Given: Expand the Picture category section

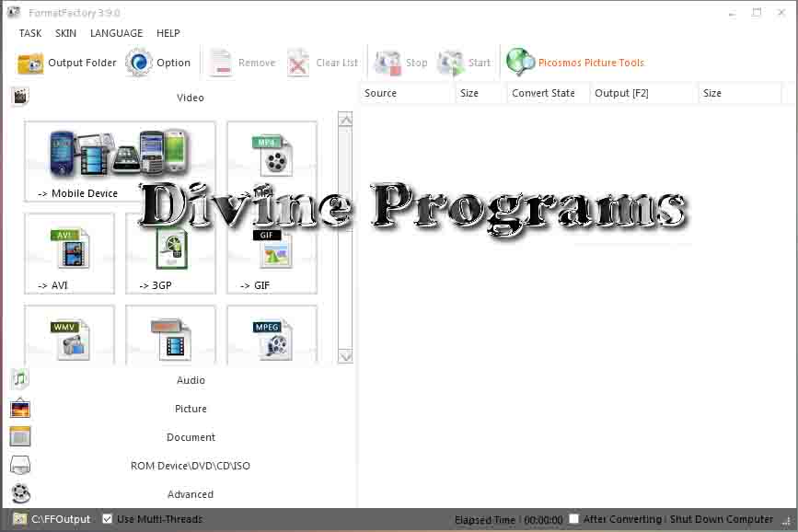Looking at the screenshot, I should [x=191, y=409].
